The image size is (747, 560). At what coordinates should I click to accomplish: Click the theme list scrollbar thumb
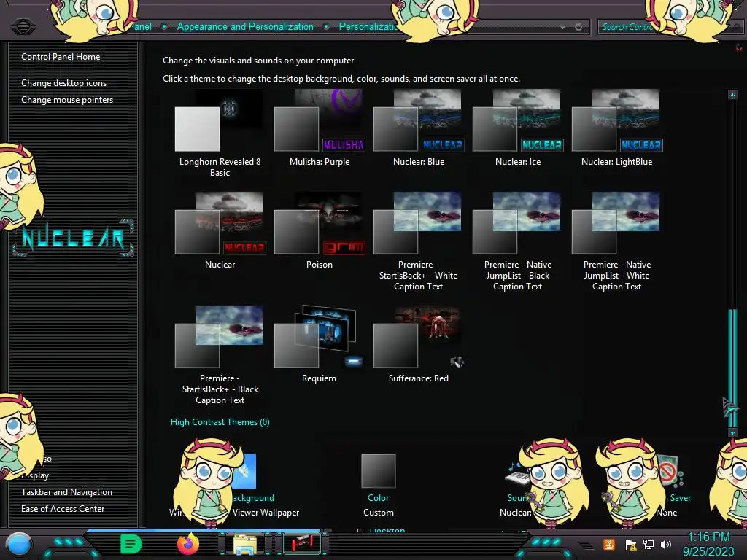(x=732, y=367)
